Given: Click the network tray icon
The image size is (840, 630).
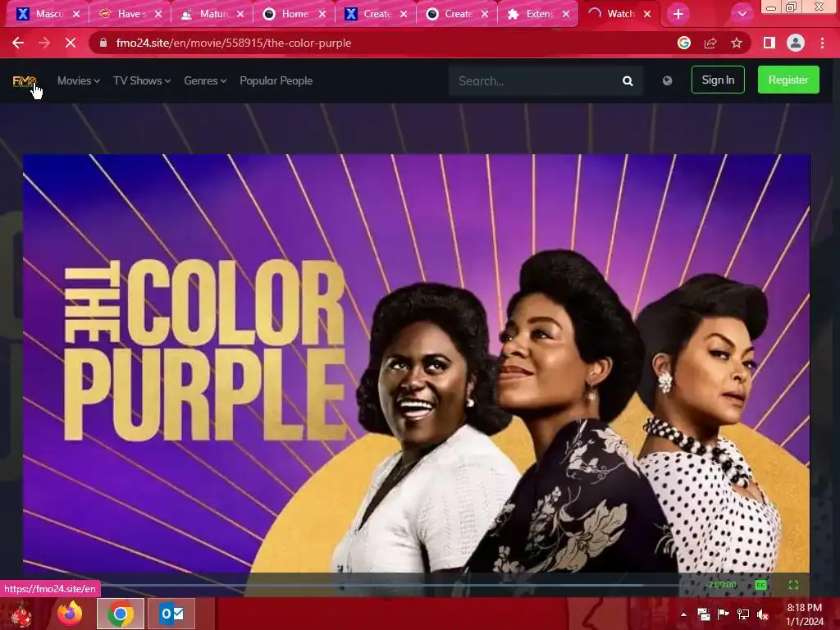Looking at the screenshot, I should 743,614.
